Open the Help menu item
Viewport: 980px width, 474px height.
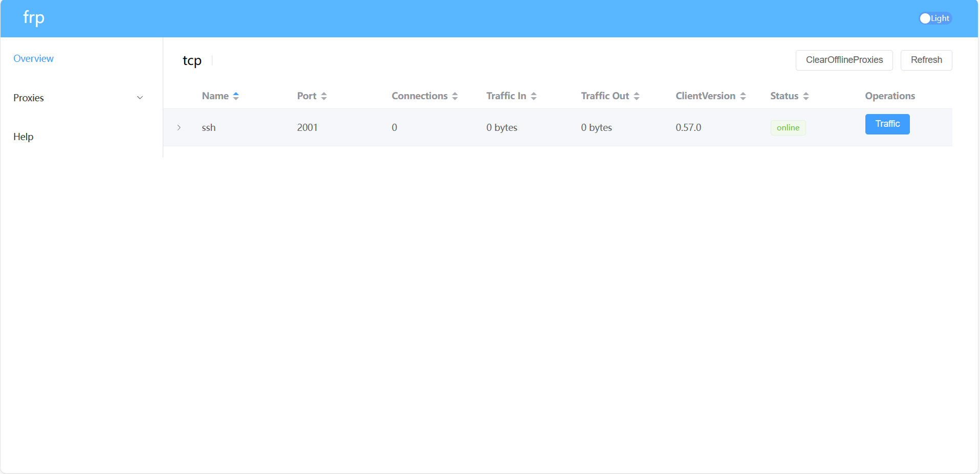24,137
